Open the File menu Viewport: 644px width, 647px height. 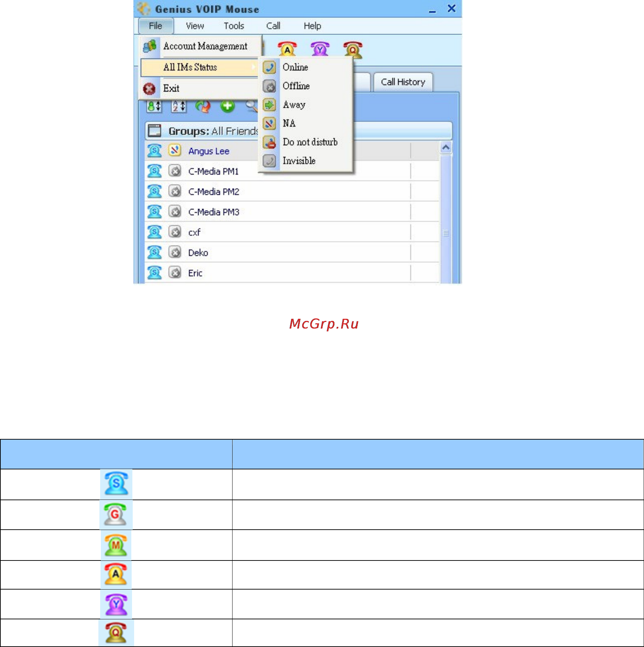(156, 26)
